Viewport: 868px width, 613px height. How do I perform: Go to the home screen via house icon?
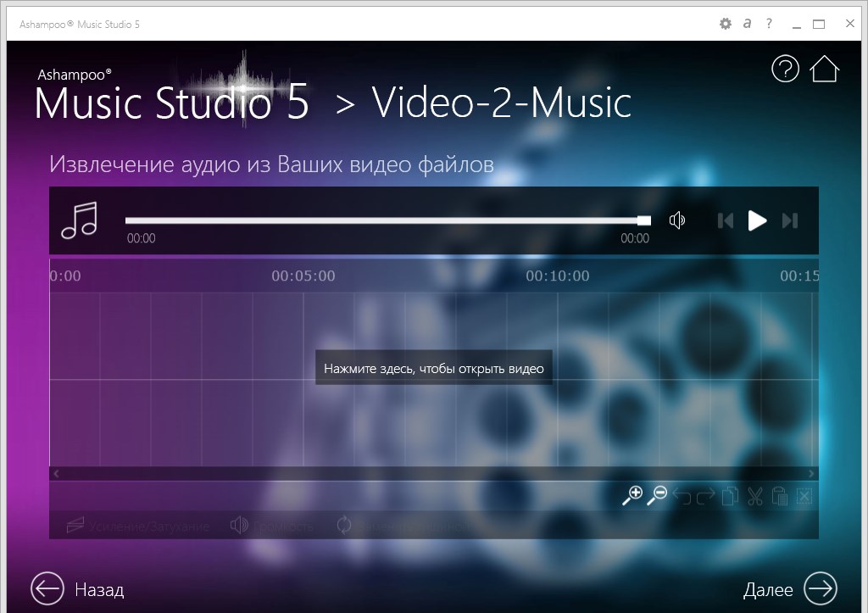(824, 69)
